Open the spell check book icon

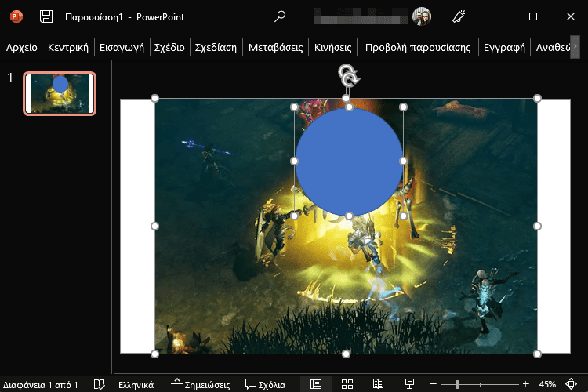coord(99,384)
